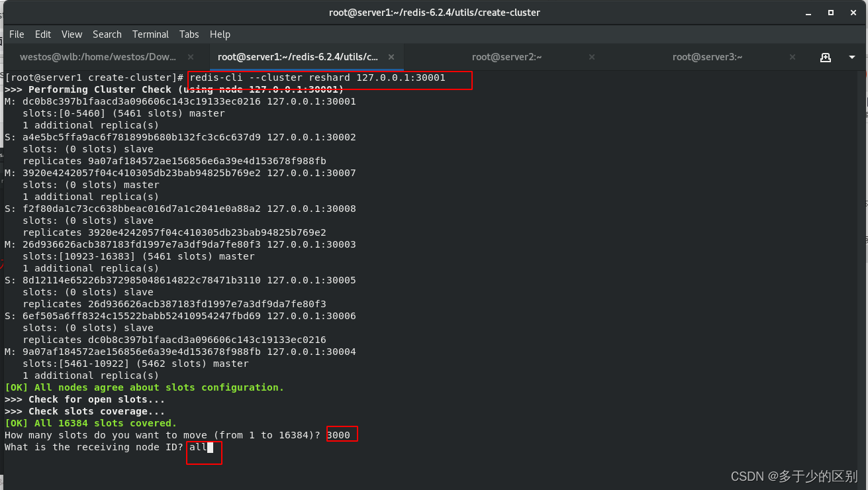Open the Tabs menu
Viewport: 868px width, 490px height.
189,34
